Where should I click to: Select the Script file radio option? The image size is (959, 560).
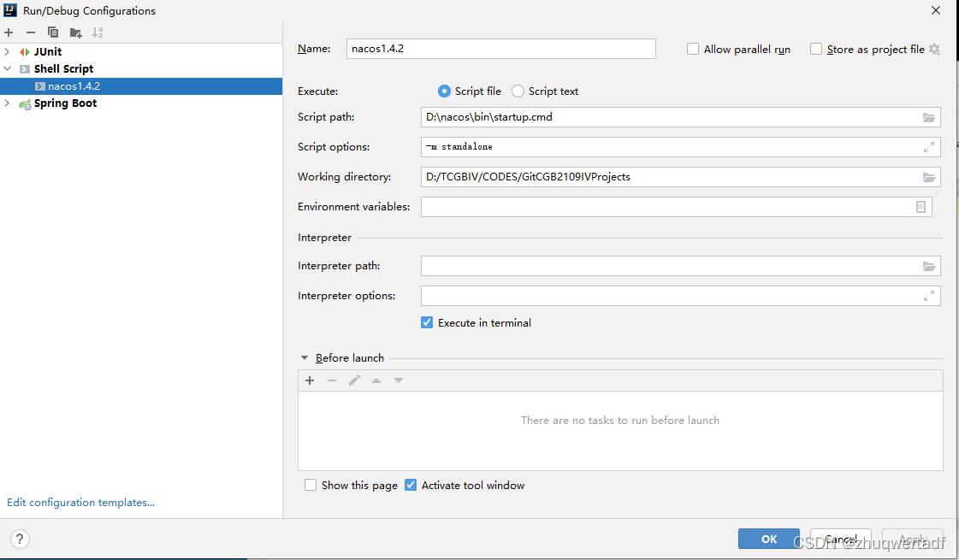(445, 91)
